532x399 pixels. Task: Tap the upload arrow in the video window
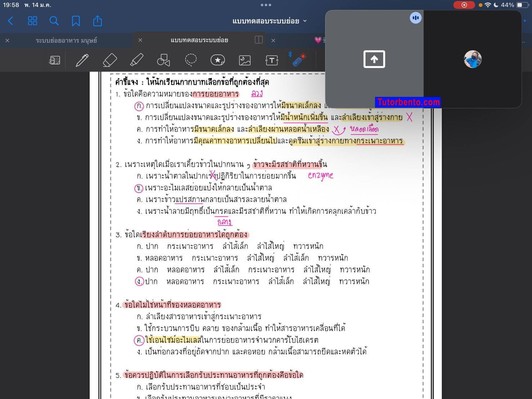374,59
